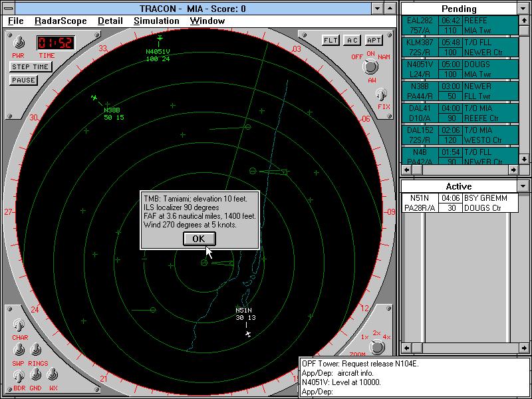Click the 'App/Dep: aircraft info.' message line

point(338,373)
